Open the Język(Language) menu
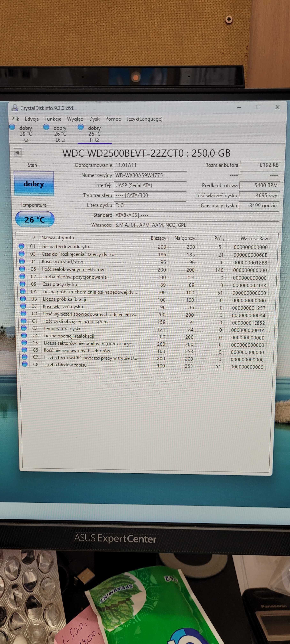This screenshot has height=644, width=290. pos(145,119)
